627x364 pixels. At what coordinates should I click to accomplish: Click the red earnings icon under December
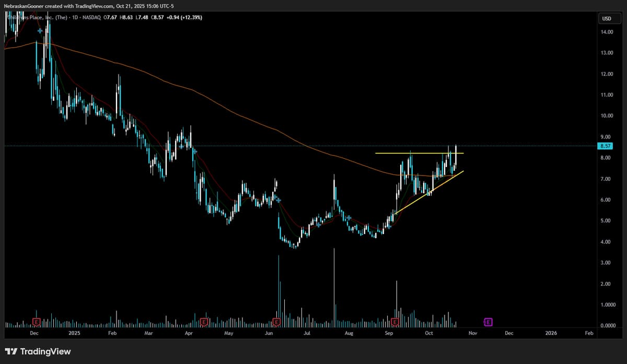point(36,322)
